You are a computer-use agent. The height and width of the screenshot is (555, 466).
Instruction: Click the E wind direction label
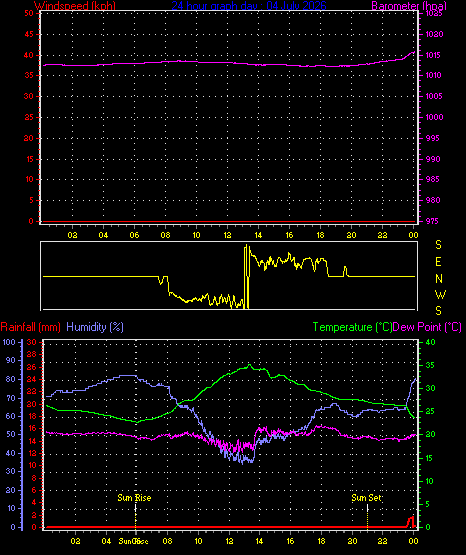[438, 262]
